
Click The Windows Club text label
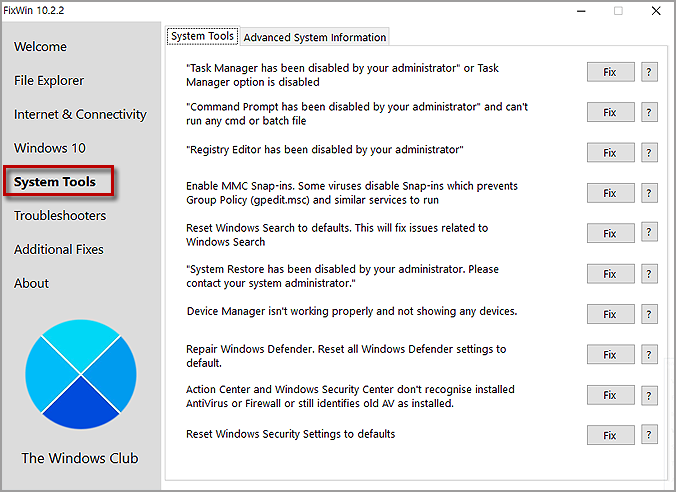[80, 458]
